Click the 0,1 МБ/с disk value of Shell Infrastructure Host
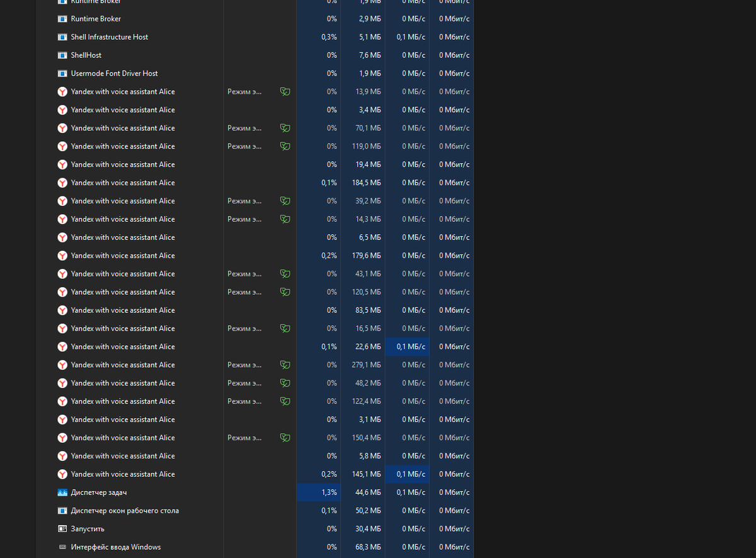The height and width of the screenshot is (558, 756). point(411,37)
